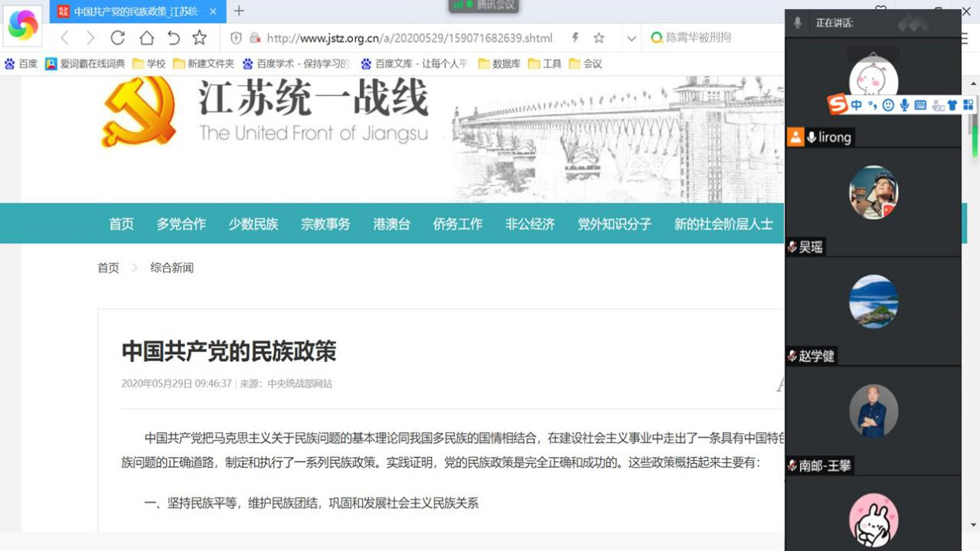980x551 pixels.
Task: Open the 非公经济 navigation menu
Action: pyautogui.click(x=530, y=224)
